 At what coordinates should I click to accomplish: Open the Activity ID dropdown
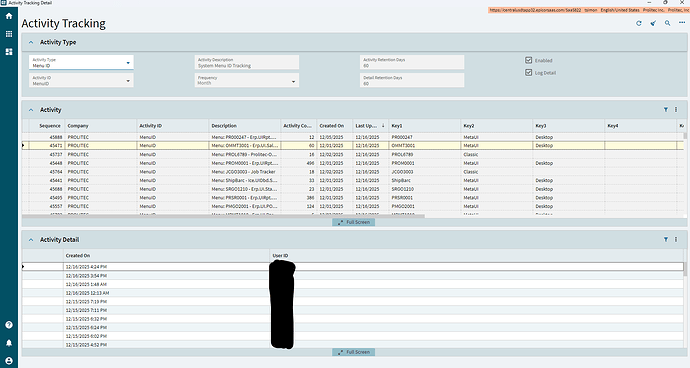click(x=128, y=81)
